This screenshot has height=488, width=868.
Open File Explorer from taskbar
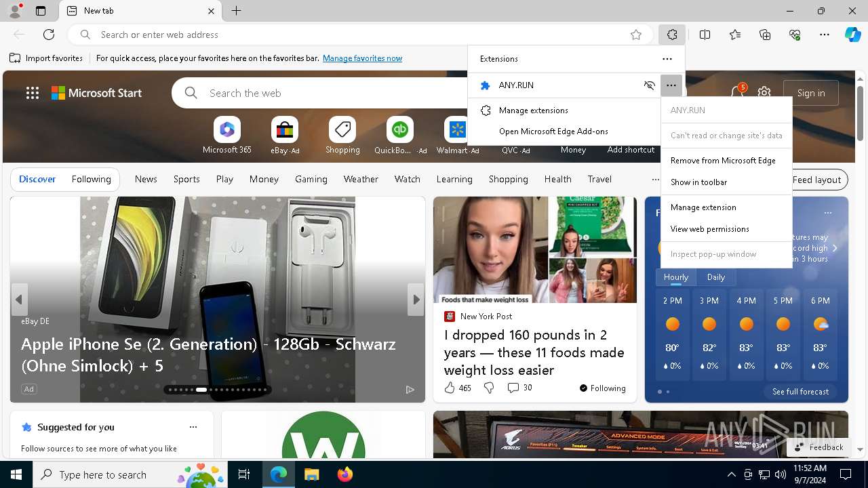pyautogui.click(x=311, y=474)
